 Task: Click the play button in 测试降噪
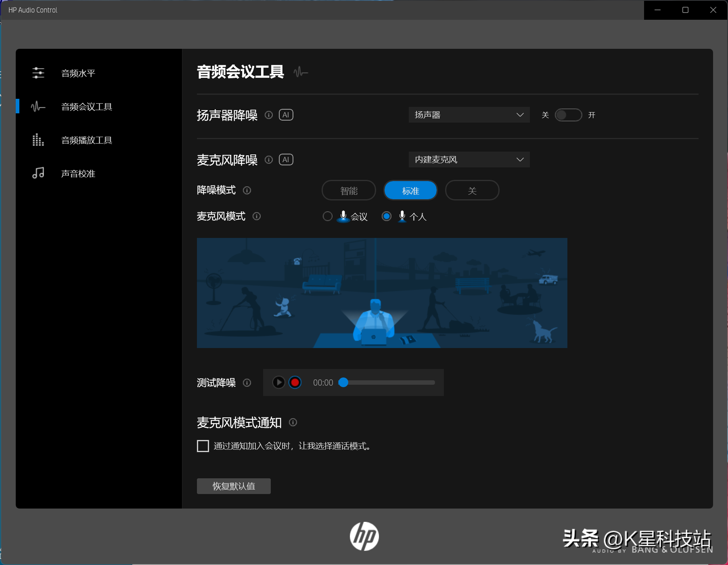coord(278,382)
